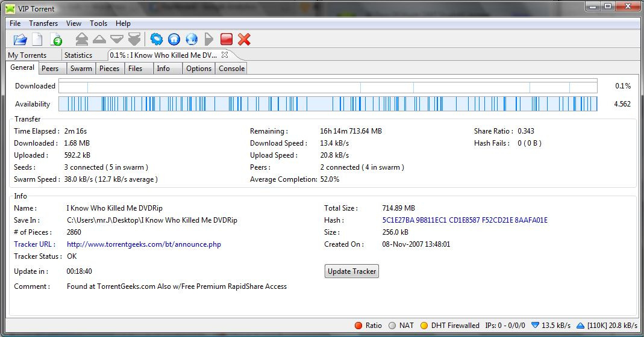Open the View menu
This screenshot has width=644, height=337.
[x=74, y=23]
